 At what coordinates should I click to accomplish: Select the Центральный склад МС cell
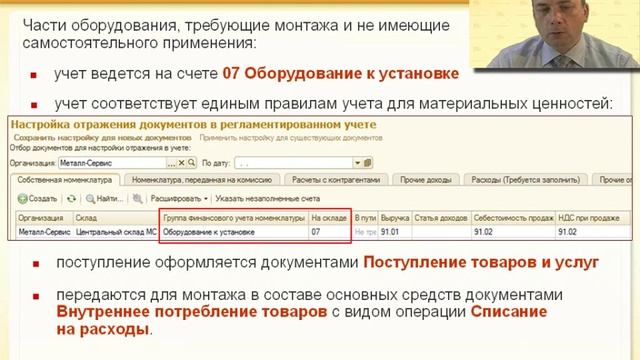click(x=116, y=232)
